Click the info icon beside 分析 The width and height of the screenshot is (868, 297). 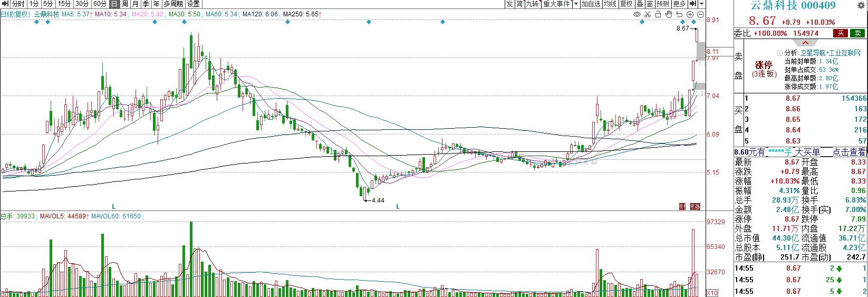779,53
